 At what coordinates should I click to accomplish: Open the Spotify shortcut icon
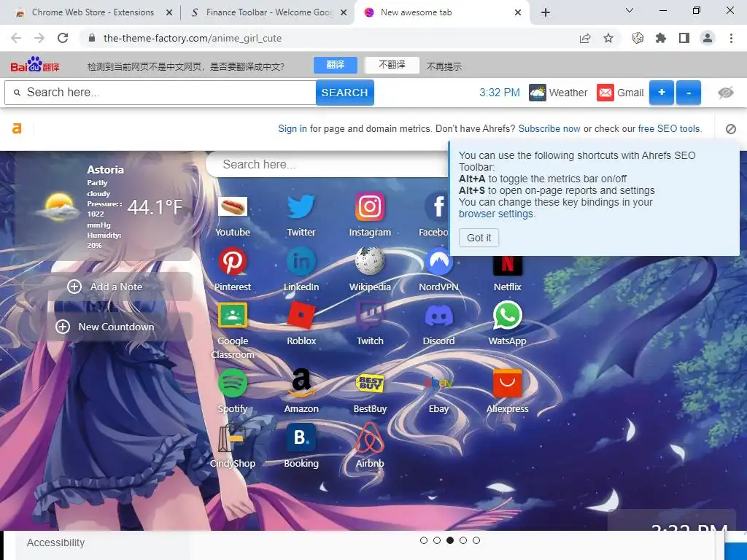[x=233, y=384]
